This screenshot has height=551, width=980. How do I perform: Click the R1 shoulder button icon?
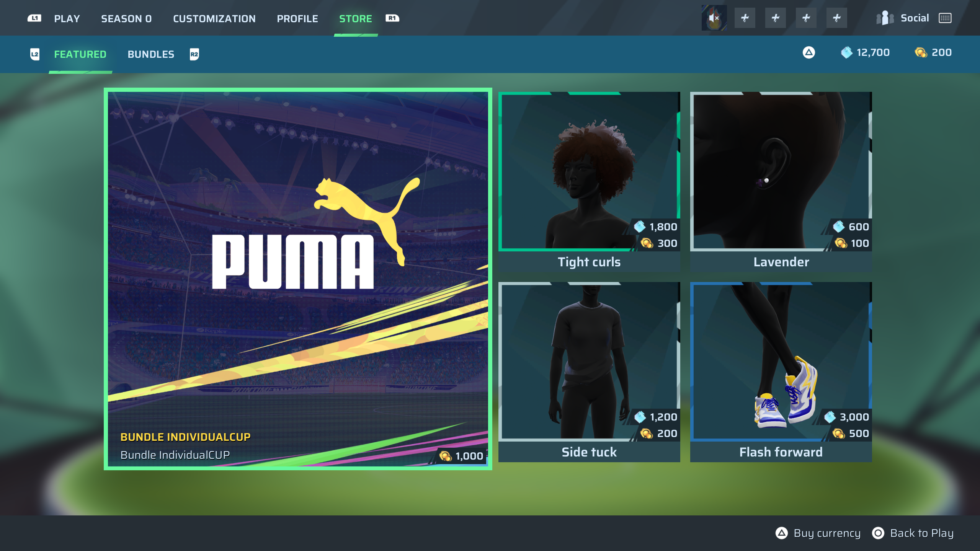(x=392, y=18)
